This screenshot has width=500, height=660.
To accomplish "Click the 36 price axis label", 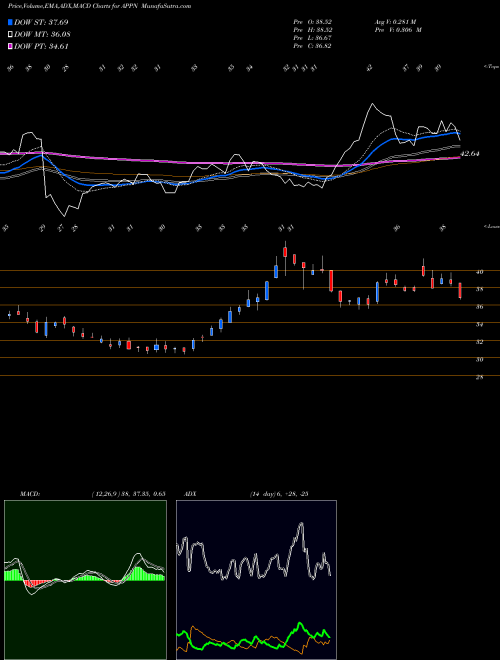I will tap(479, 307).
